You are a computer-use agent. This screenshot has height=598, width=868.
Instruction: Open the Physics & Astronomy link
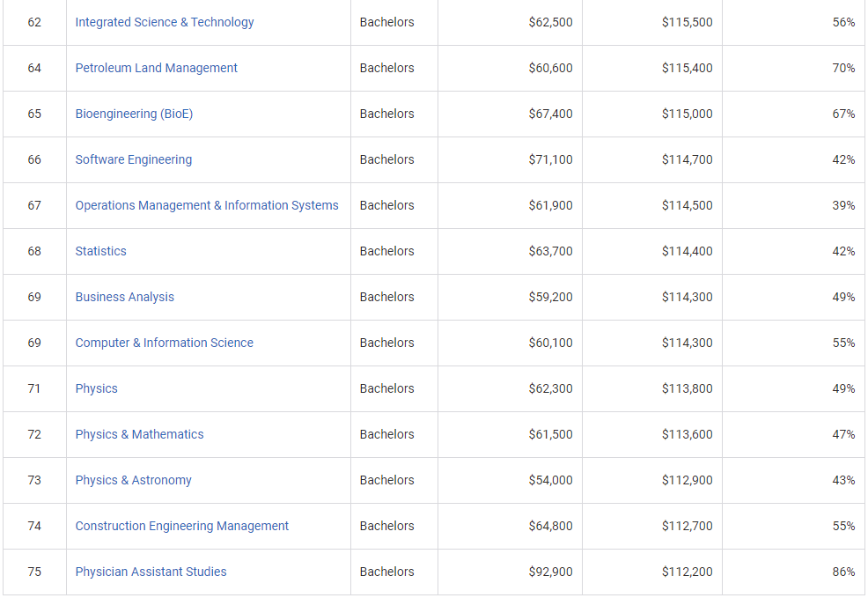[133, 480]
